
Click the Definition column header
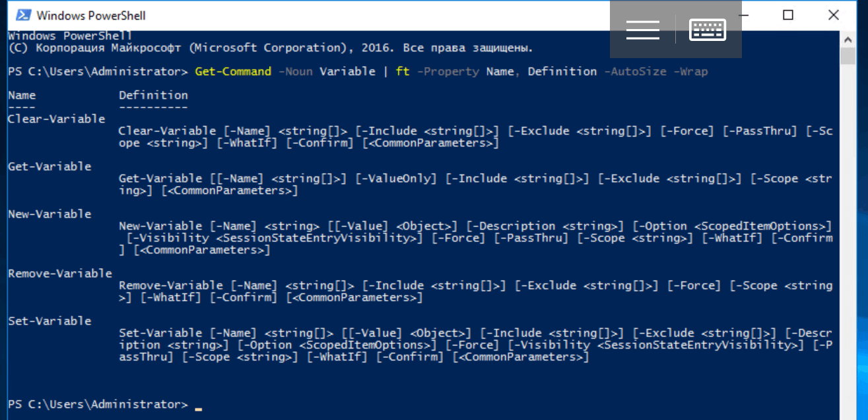[x=153, y=95]
